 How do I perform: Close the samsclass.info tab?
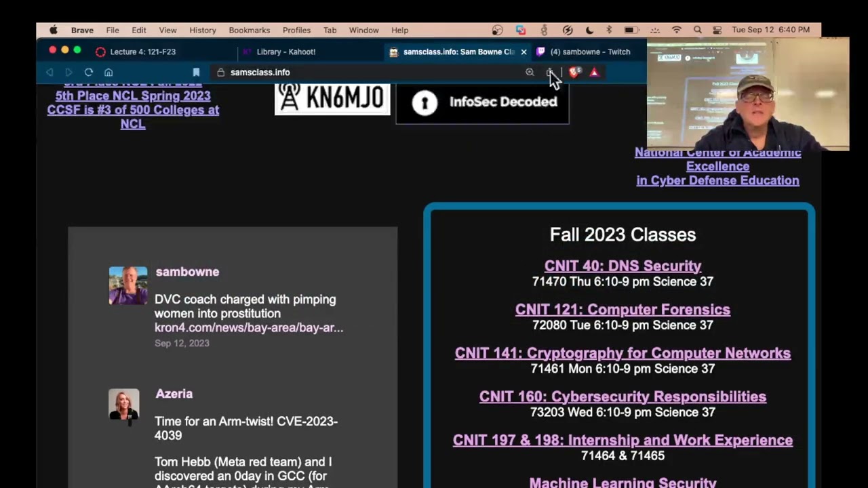click(x=524, y=52)
